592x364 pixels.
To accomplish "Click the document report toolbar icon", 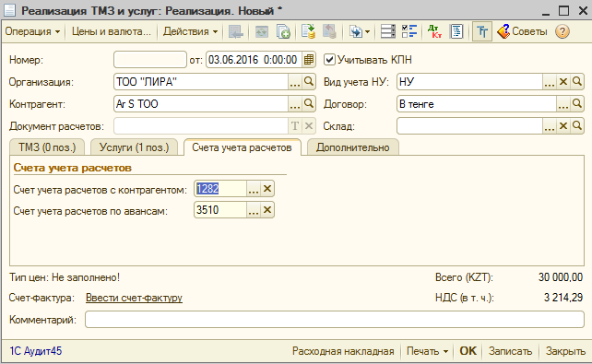I will (456, 31).
